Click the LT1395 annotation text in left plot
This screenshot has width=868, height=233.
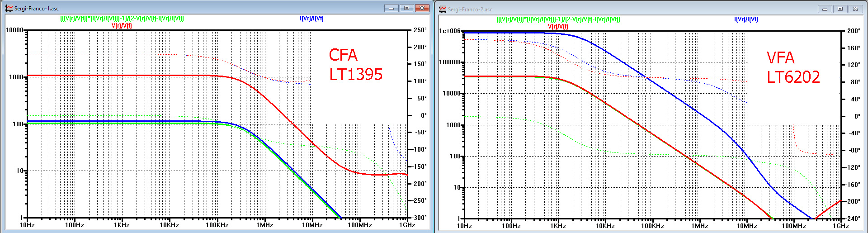point(356,75)
